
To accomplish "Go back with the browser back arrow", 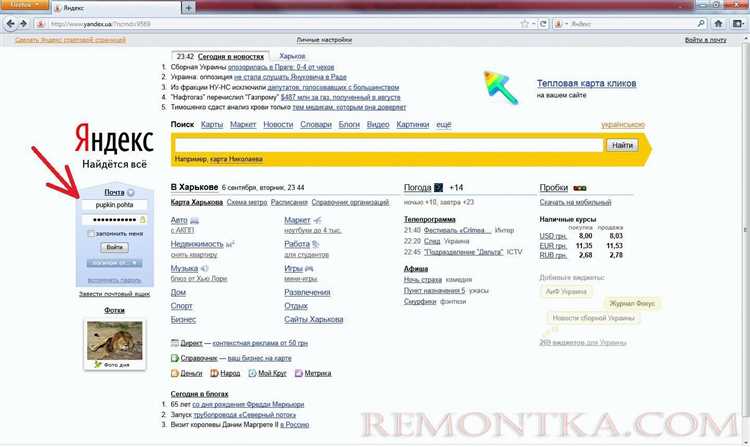I will pyautogui.click(x=10, y=23).
